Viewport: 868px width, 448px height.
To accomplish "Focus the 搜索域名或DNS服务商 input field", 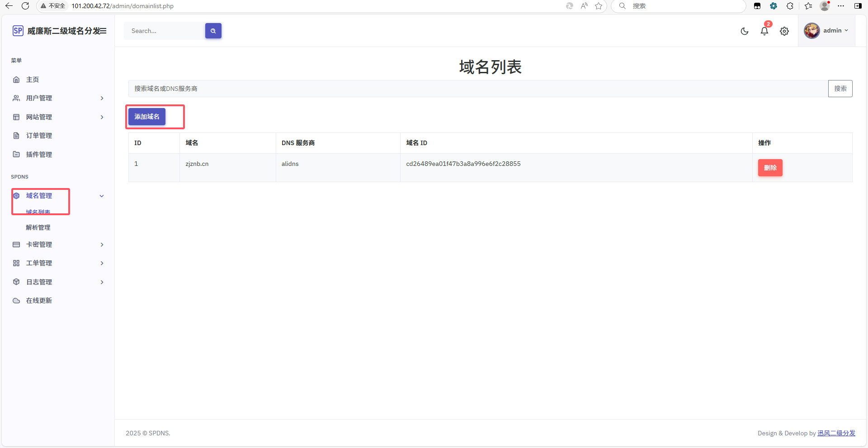I will point(478,89).
